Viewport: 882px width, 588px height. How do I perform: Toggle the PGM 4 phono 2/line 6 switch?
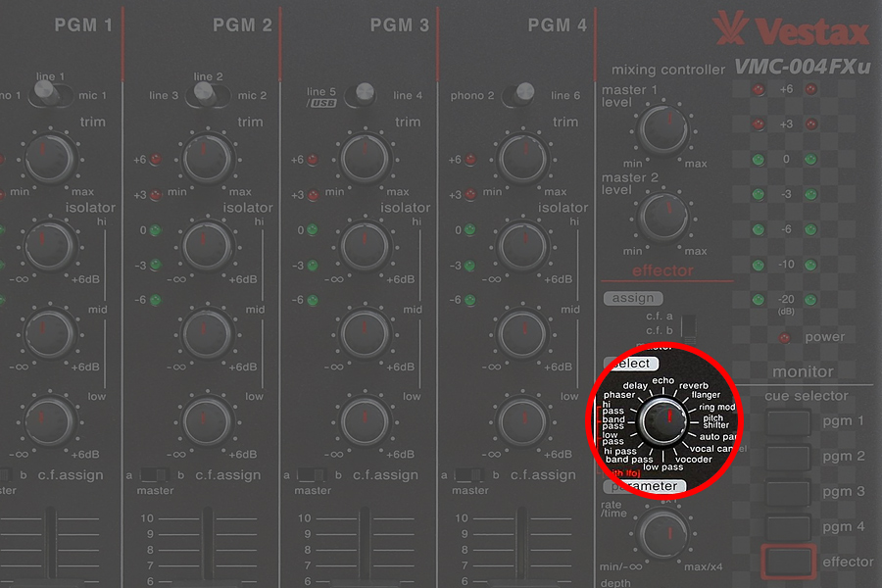click(522, 94)
